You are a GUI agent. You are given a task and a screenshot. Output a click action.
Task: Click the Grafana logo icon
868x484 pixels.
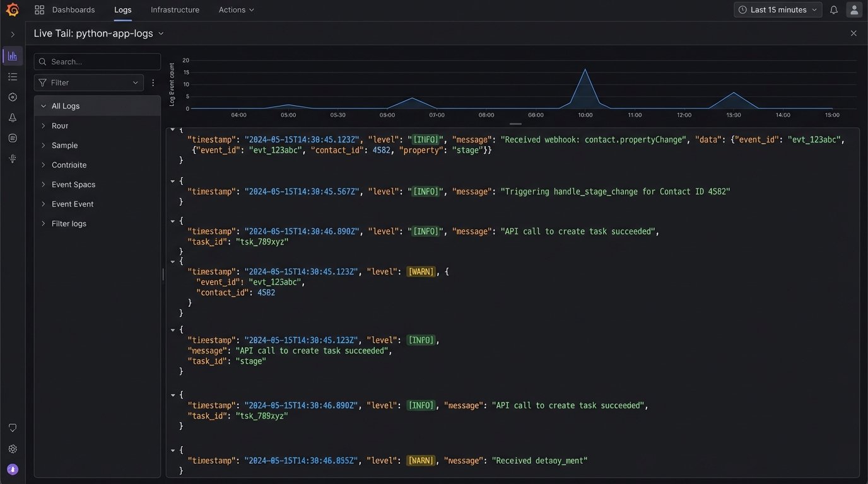12,9
